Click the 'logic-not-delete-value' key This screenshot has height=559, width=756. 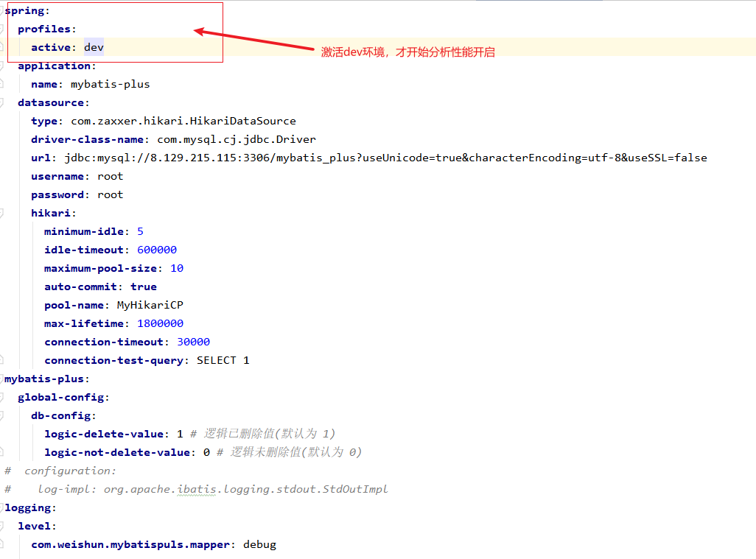click(117, 452)
